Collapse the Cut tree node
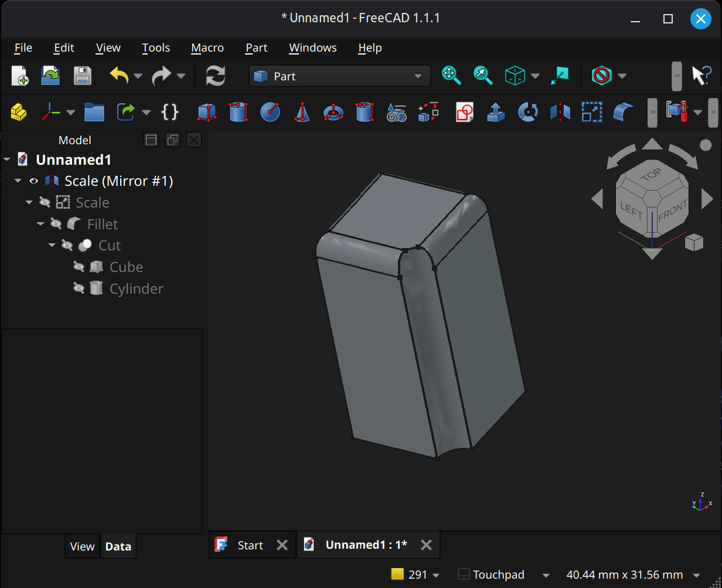Screen dimensions: 722x588 (x=52, y=246)
